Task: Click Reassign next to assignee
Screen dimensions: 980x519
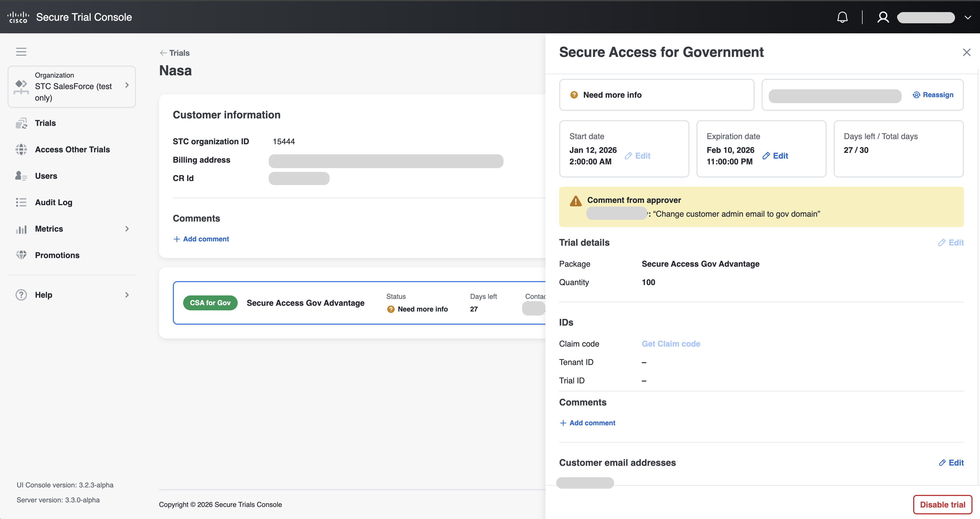Action: click(933, 95)
